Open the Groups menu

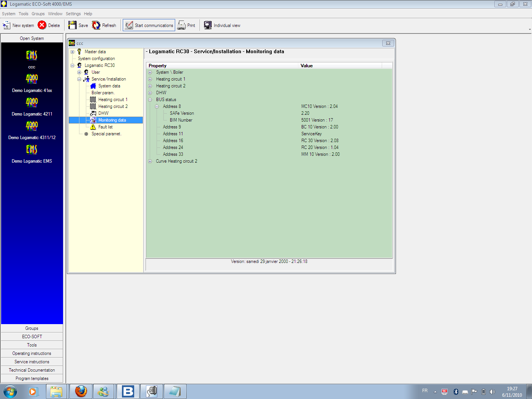(x=38, y=14)
